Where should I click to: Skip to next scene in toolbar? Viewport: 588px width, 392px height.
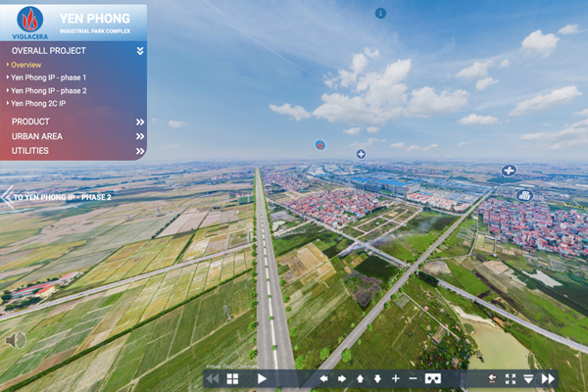coord(548,378)
